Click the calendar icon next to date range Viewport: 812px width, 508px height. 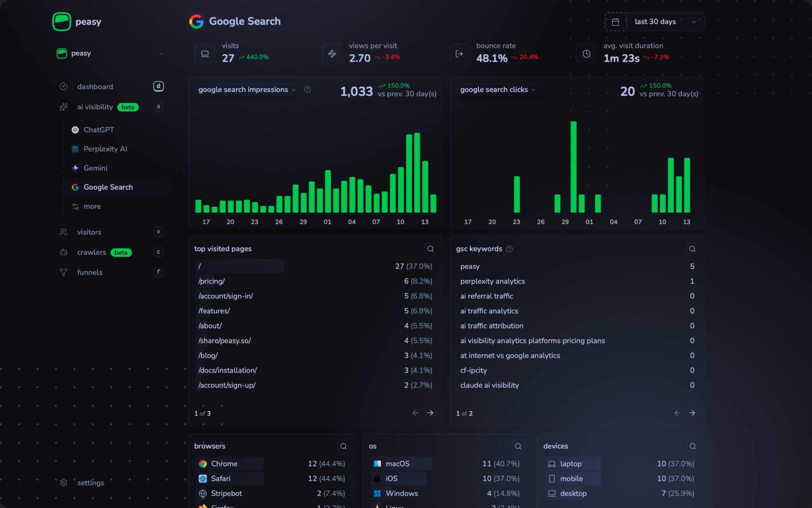point(615,22)
